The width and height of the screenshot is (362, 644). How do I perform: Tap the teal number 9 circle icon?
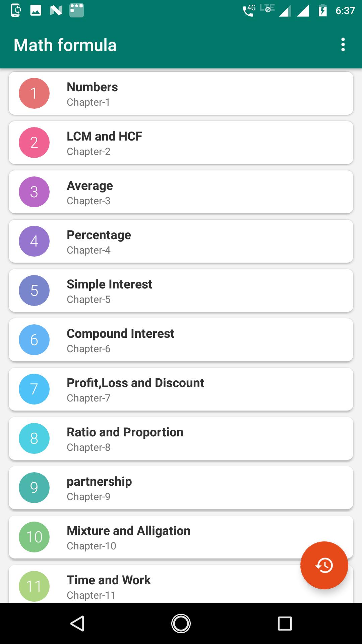[x=34, y=488]
